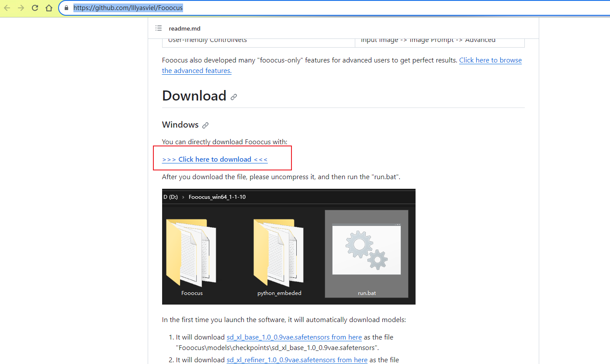
Task: Reload the Fooocus GitHub page
Action: (35, 7)
